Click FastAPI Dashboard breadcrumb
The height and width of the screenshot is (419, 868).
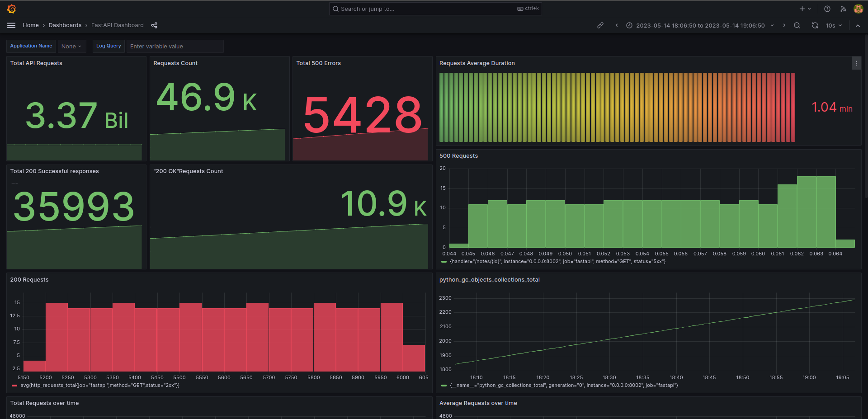pyautogui.click(x=118, y=25)
